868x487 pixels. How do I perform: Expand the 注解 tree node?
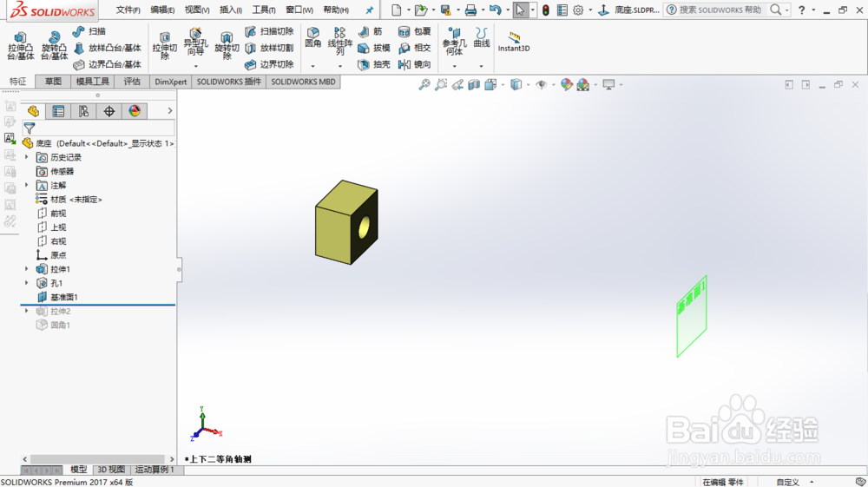pyautogui.click(x=26, y=185)
